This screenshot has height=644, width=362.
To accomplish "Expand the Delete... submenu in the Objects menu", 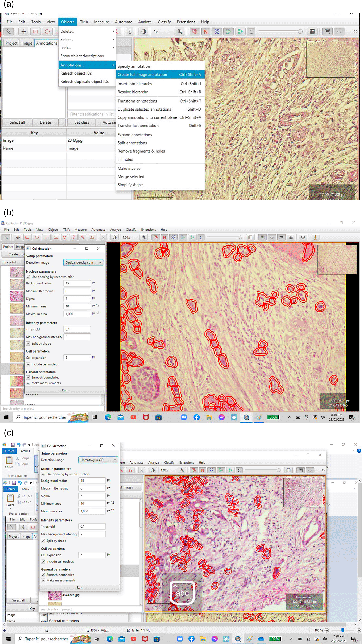I will point(87,32).
